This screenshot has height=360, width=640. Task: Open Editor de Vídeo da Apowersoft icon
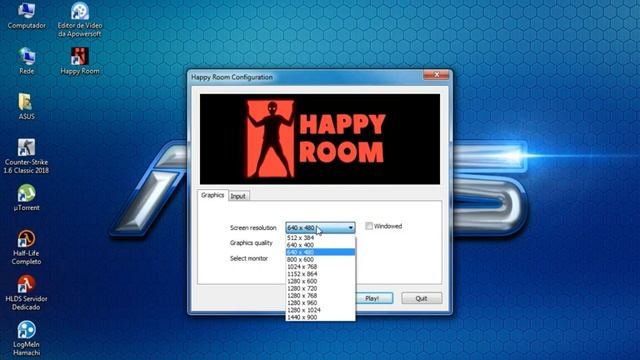coord(80,20)
